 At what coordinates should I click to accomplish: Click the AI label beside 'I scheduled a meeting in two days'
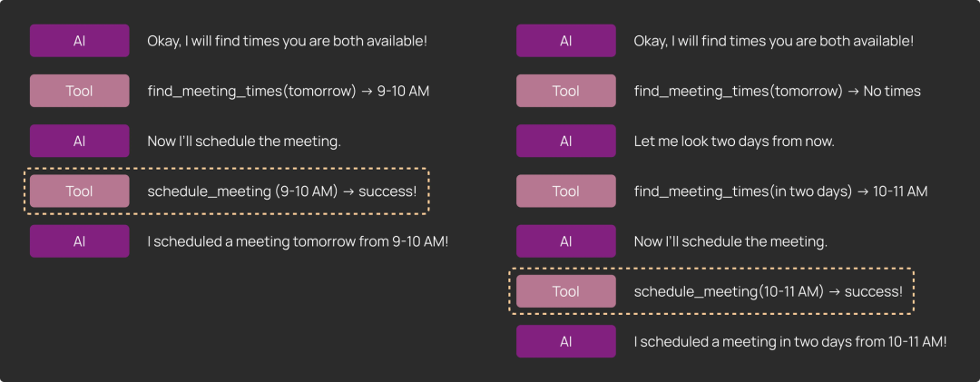pos(565,341)
